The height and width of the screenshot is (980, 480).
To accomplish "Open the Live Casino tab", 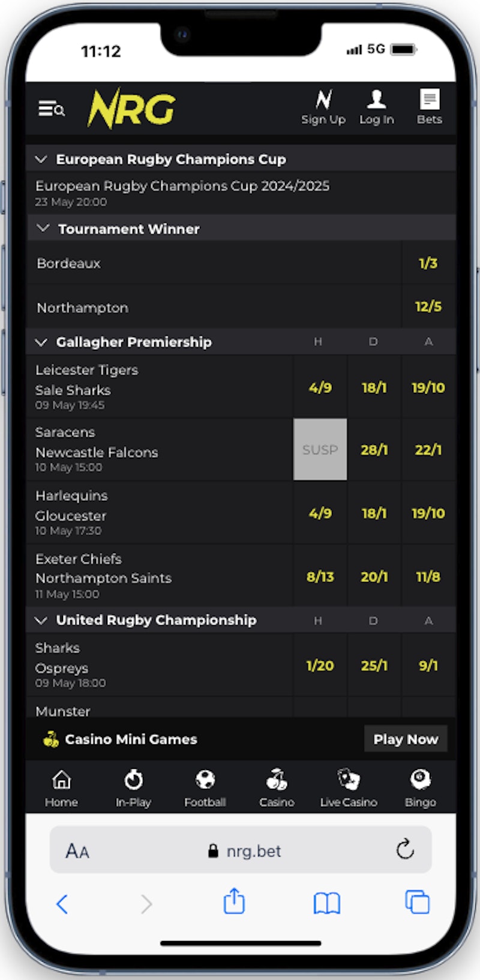I will [x=349, y=788].
